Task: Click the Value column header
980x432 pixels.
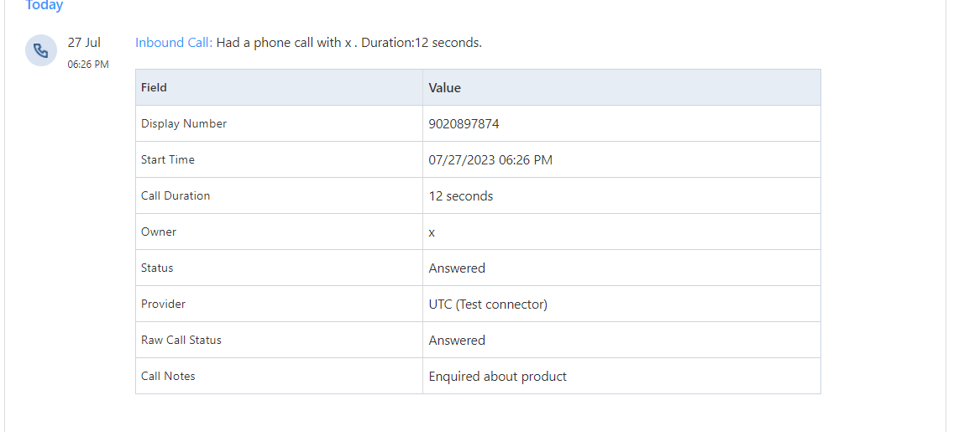Action: 444,87
